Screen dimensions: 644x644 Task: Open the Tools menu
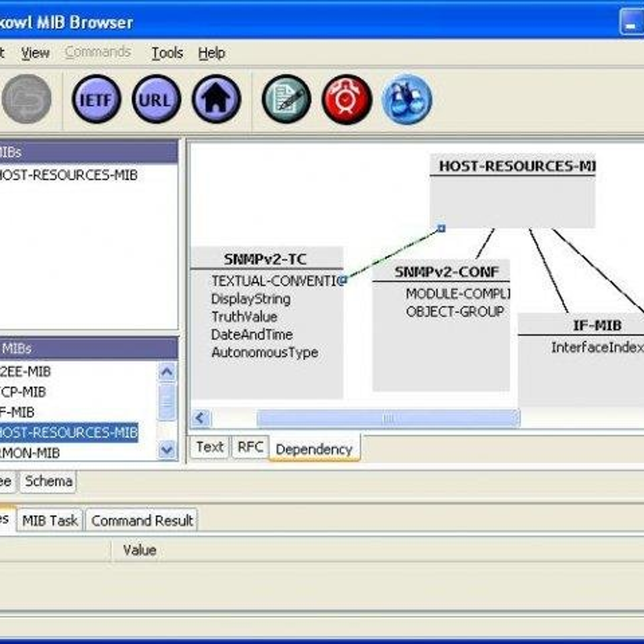coord(167,53)
